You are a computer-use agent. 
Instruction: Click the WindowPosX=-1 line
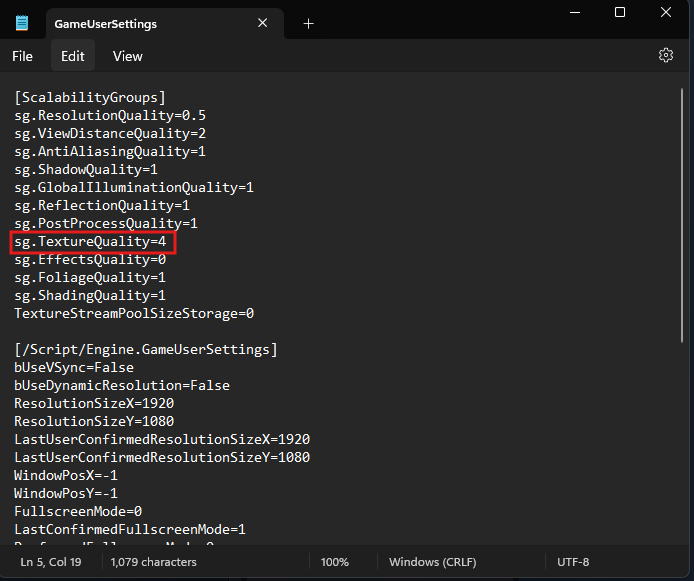point(66,476)
